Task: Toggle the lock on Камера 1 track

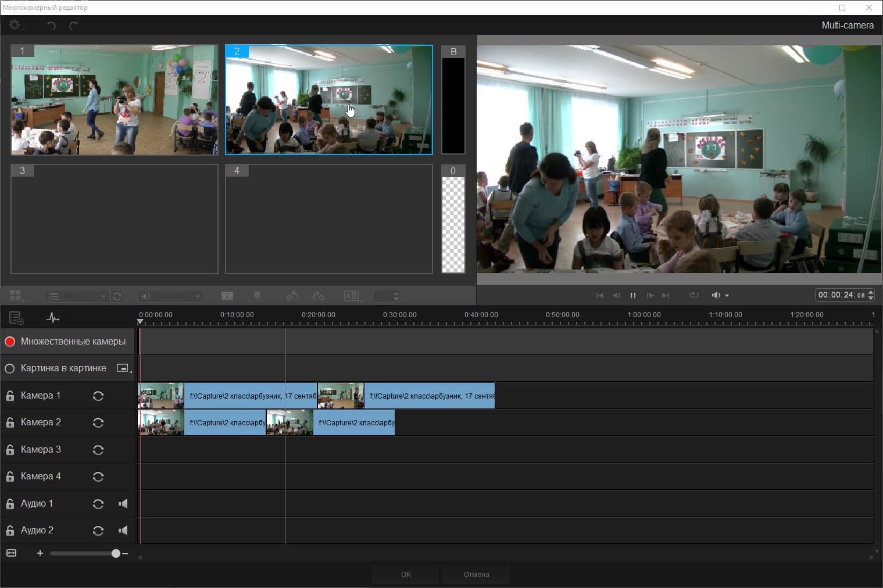Action: (10, 396)
